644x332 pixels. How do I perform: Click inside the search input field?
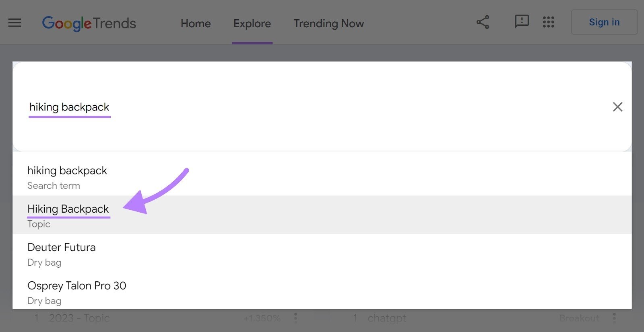242,107
